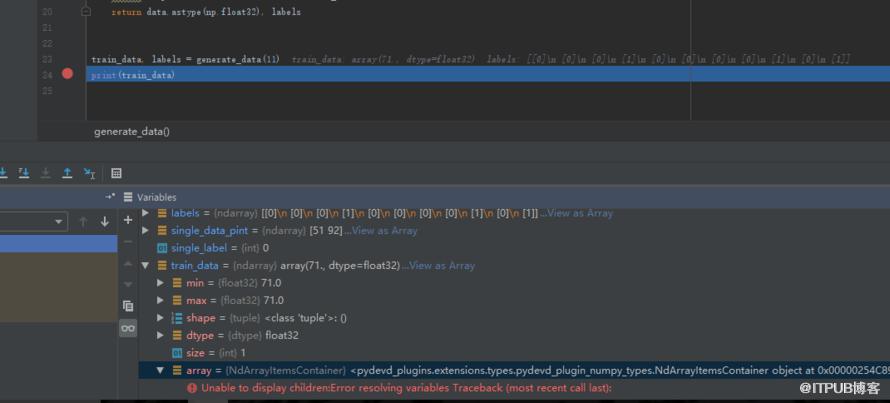Image resolution: width=890 pixels, height=403 pixels.
Task: Click the Run to Cursor icon
Action: pyautogui.click(x=89, y=173)
